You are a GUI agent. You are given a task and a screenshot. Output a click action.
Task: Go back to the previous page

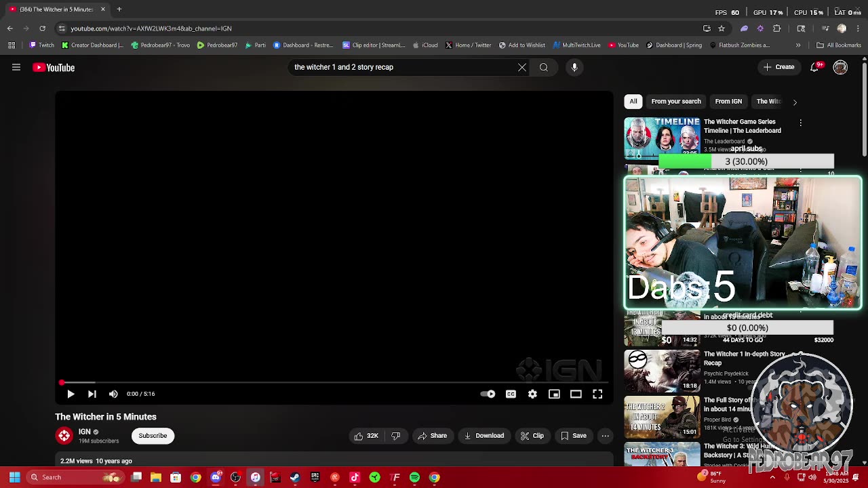point(9,28)
